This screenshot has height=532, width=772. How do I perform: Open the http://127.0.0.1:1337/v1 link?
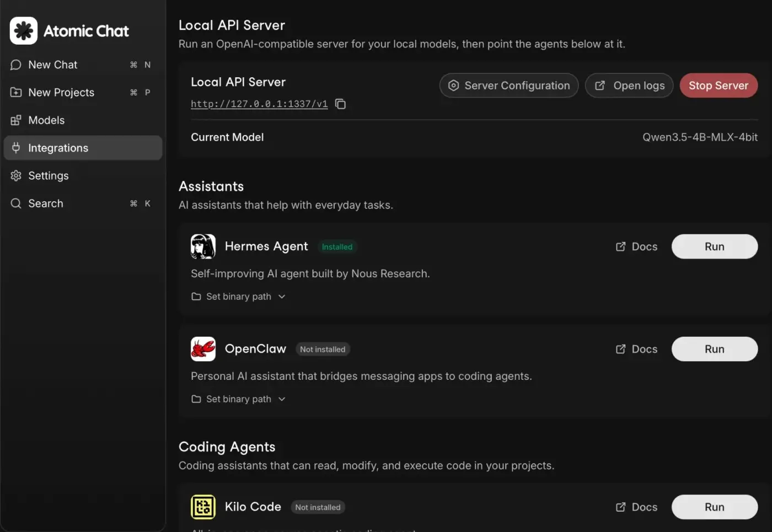coord(259,104)
